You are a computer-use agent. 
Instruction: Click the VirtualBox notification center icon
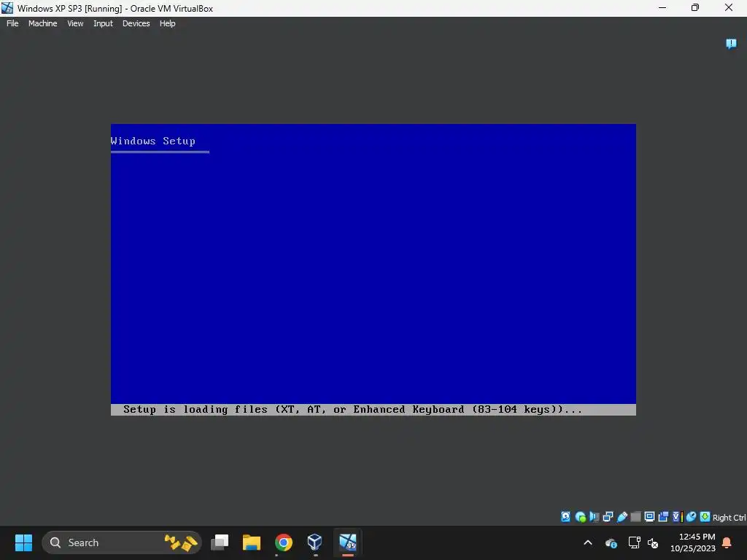pyautogui.click(x=731, y=44)
